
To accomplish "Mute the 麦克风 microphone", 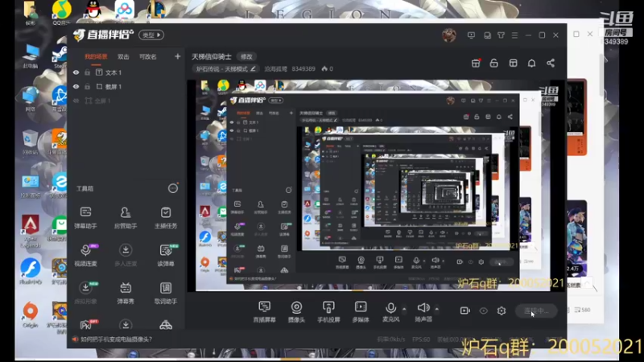I will [x=390, y=311].
